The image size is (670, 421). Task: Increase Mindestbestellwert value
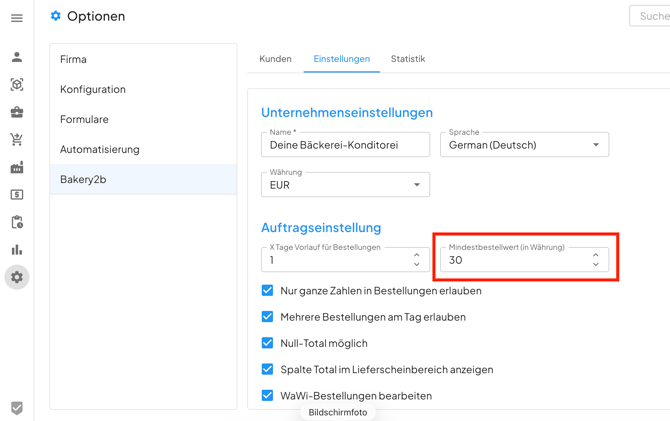point(596,255)
